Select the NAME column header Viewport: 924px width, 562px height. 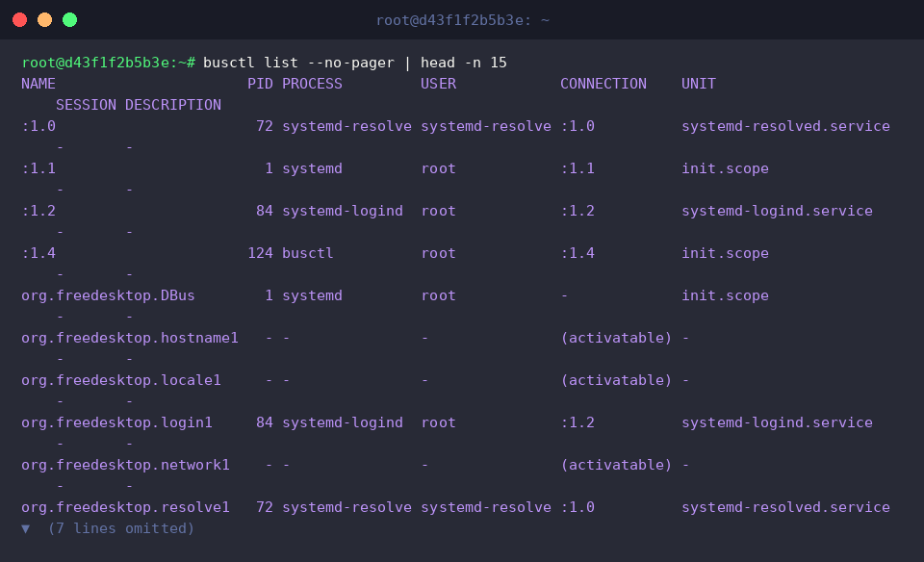38,84
